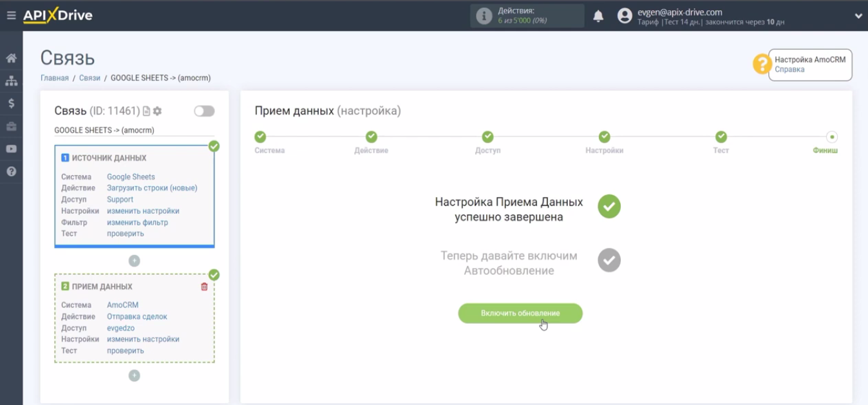868x405 pixels.
Task: Click the Настройка AmoCRM help title
Action: coord(810,59)
